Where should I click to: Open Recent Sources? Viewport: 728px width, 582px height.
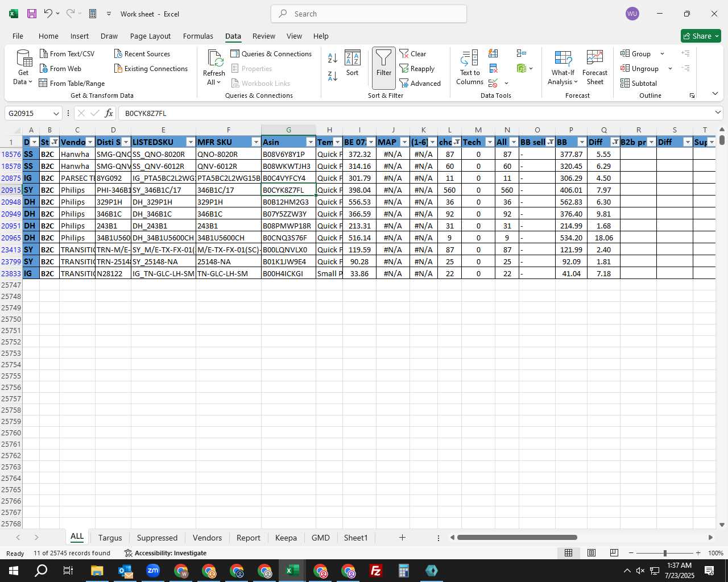tap(142, 53)
